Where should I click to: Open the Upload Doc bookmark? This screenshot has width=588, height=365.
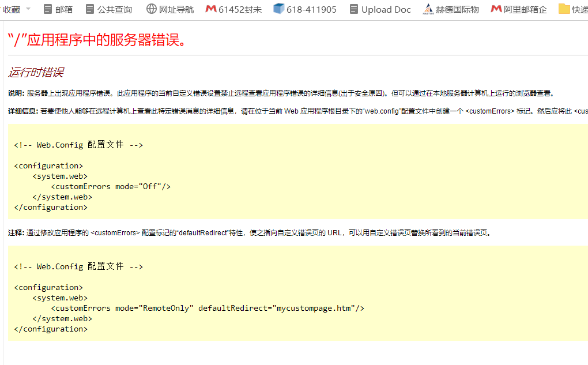click(380, 9)
